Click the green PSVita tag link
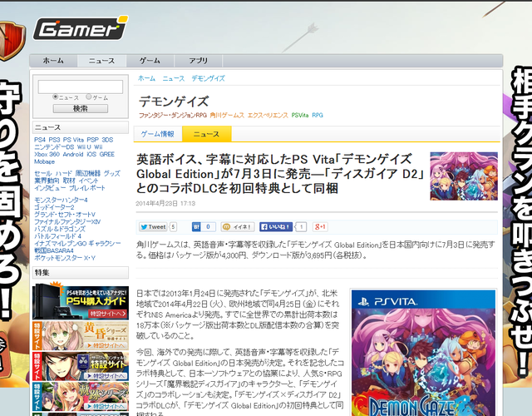Screen dimensions: 532x416 click(300, 116)
